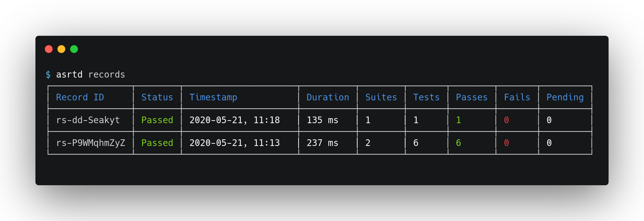
Task: Click the 'Suites' column header
Action: point(381,97)
